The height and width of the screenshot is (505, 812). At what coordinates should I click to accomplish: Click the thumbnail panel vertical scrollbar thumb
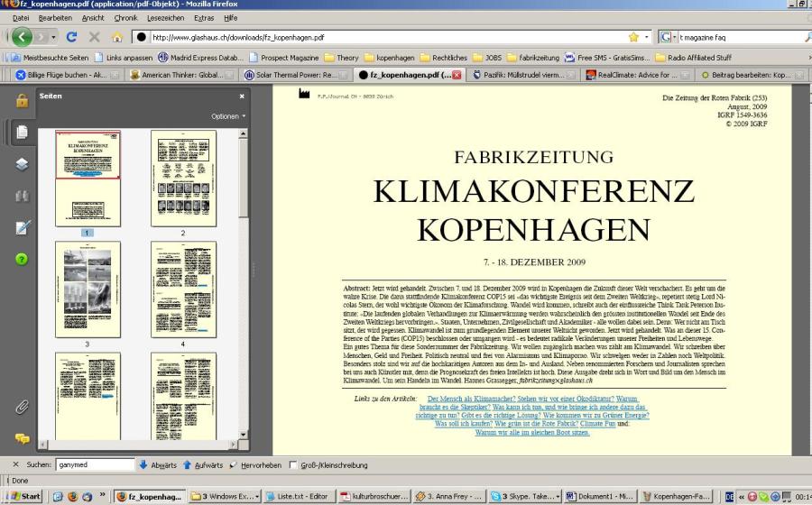click(x=243, y=179)
